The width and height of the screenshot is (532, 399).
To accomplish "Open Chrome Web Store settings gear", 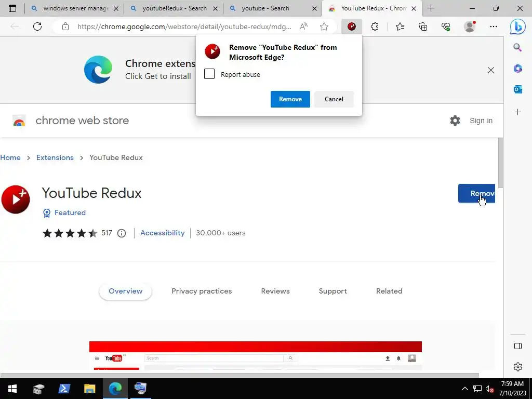I will 455,121.
